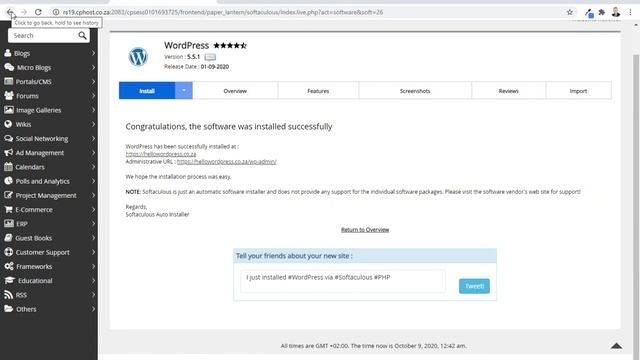Expand the Micro Blogs chevron

click(x=93, y=67)
